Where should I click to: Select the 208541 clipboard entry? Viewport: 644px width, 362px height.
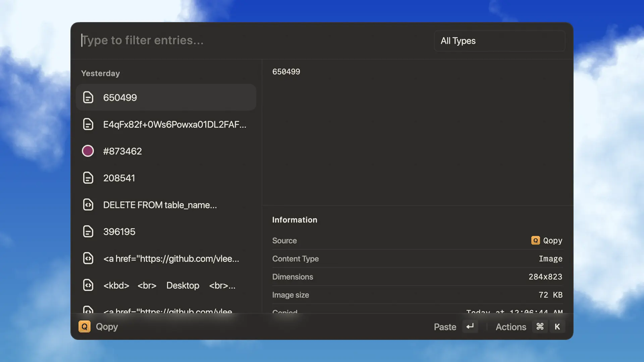(166, 178)
